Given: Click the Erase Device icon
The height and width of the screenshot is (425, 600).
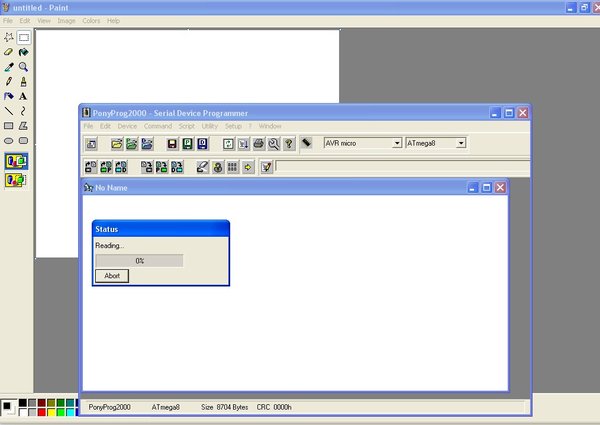Looking at the screenshot, I should [x=202, y=167].
